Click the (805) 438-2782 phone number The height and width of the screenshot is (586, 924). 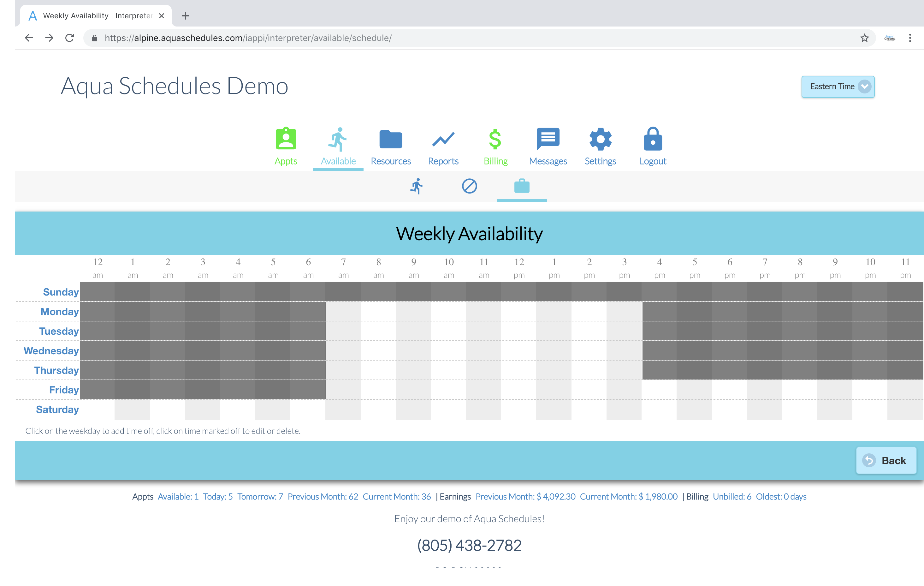tap(469, 545)
